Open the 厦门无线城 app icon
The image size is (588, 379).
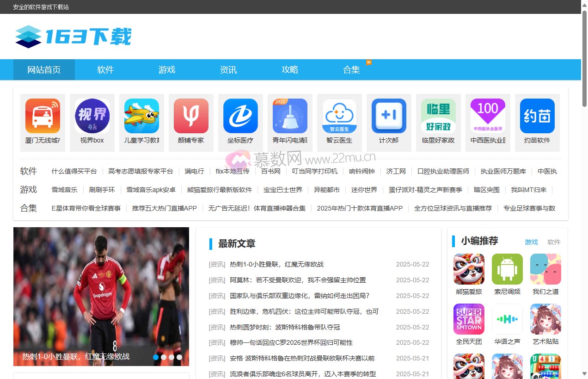pos(43,116)
